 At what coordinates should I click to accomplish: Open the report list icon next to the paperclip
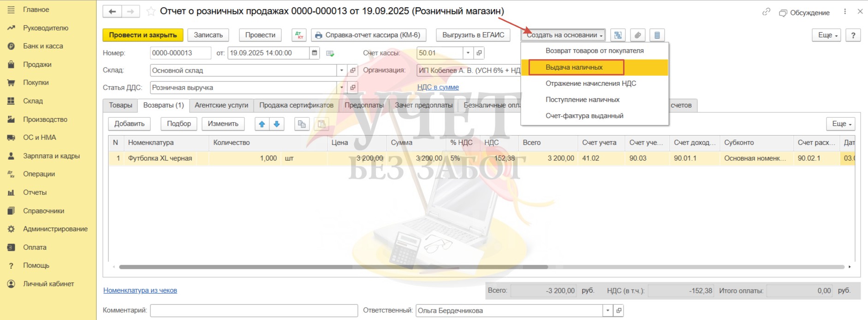657,35
